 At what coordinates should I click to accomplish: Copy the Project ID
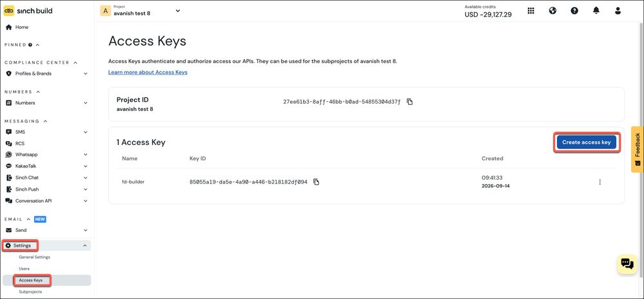coord(409,102)
